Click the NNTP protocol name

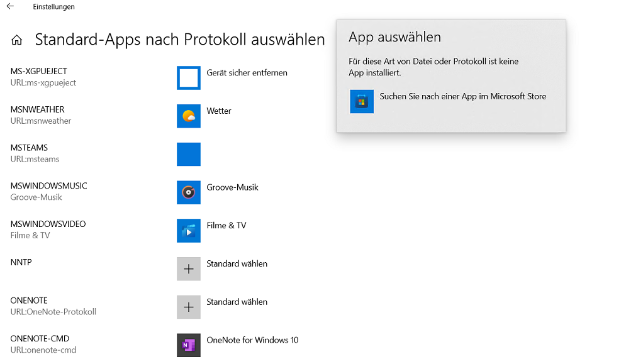click(21, 262)
